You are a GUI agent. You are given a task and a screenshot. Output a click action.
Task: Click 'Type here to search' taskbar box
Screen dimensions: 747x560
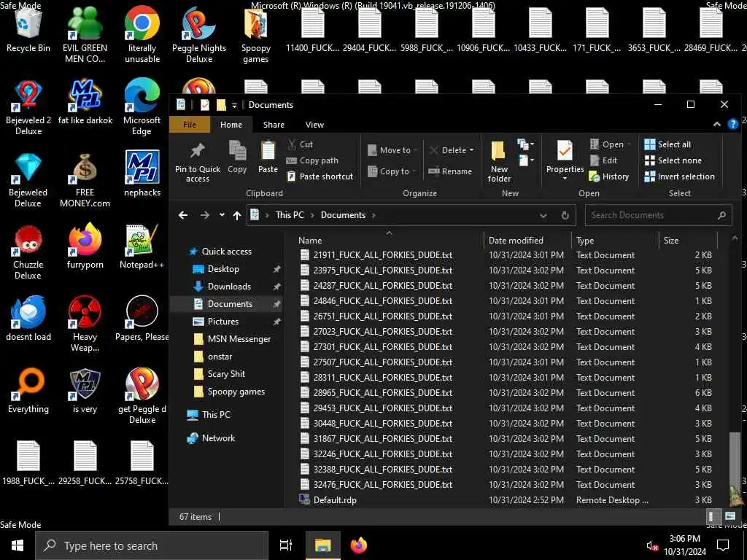pyautogui.click(x=152, y=545)
